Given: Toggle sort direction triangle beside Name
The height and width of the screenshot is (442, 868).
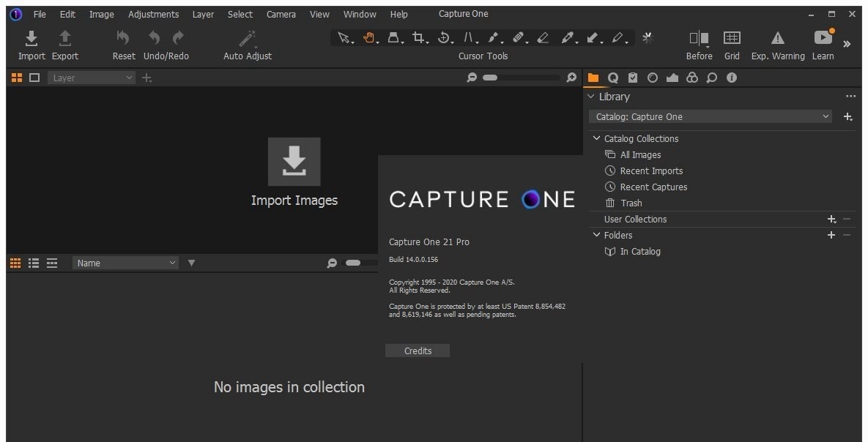Looking at the screenshot, I should coord(191,263).
